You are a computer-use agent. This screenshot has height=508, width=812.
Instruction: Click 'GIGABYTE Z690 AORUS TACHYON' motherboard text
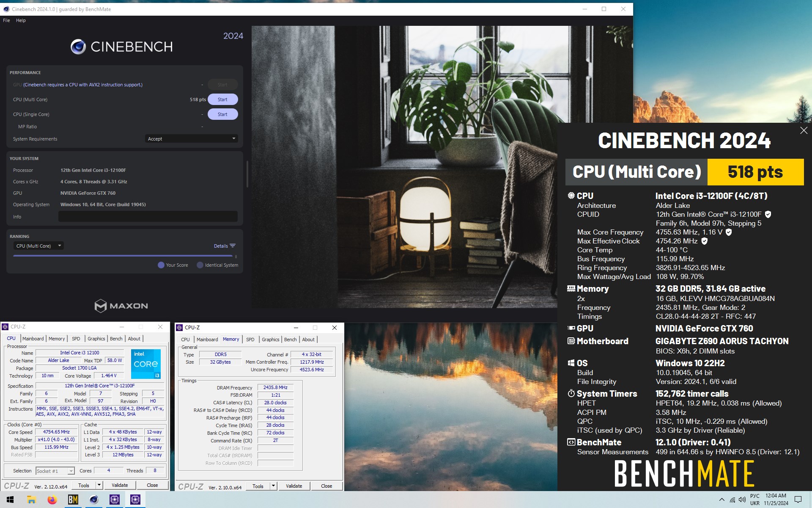pyautogui.click(x=722, y=341)
